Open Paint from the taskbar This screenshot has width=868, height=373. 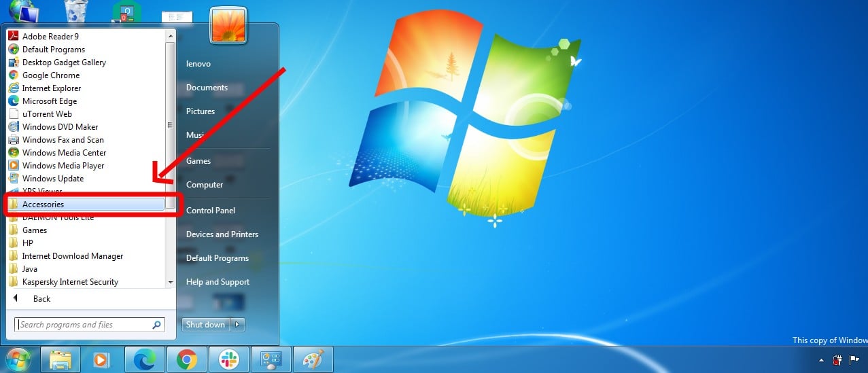pyautogui.click(x=313, y=359)
